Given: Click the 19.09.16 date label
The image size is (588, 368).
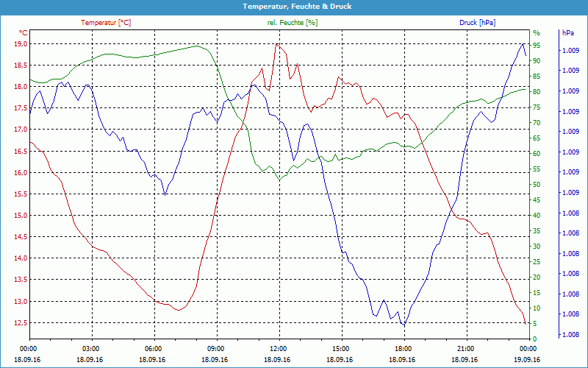Looking at the screenshot, I should coord(527,360).
